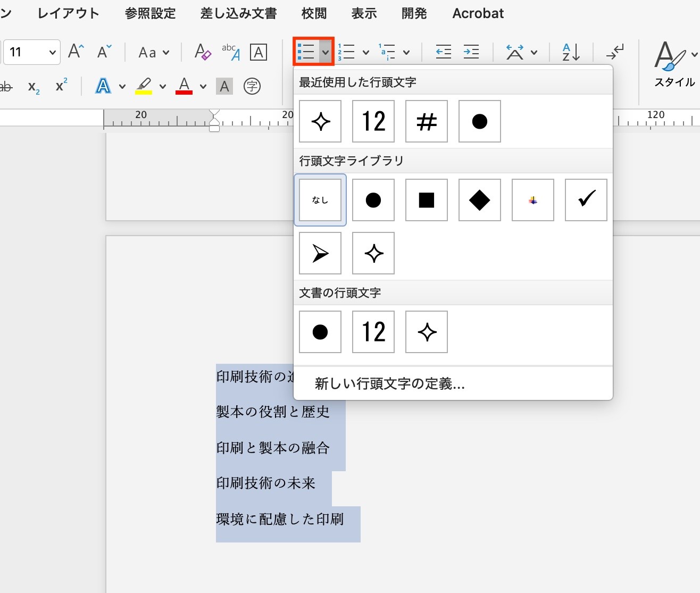Collapse the bullet list dropdown arrow
The width and height of the screenshot is (700, 593).
(326, 52)
